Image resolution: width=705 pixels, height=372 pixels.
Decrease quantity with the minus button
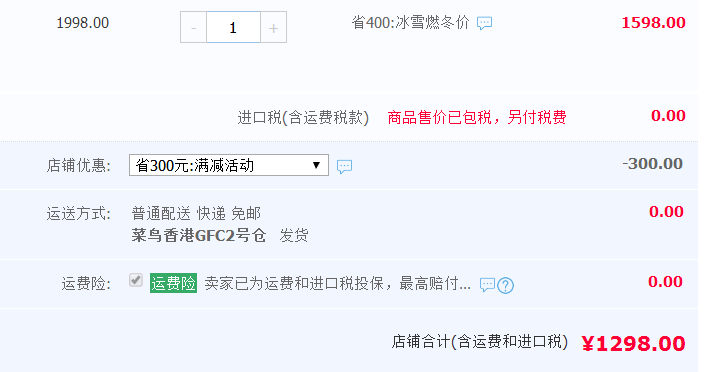pyautogui.click(x=193, y=27)
